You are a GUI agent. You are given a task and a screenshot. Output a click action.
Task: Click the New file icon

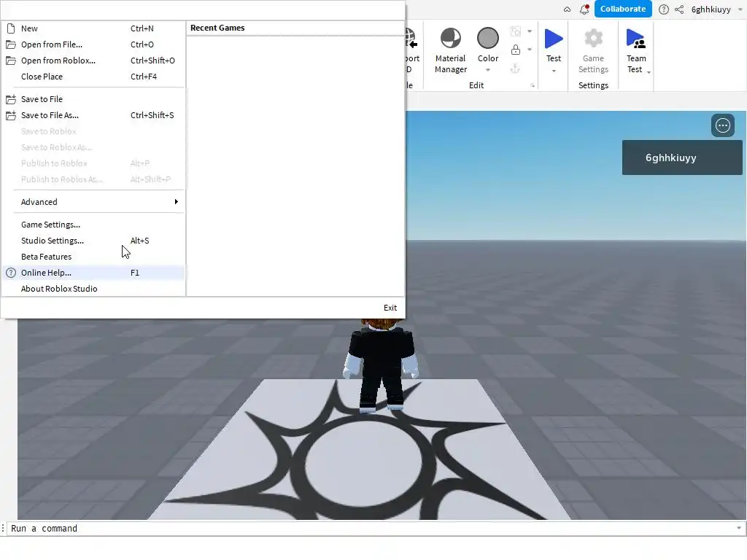point(11,28)
